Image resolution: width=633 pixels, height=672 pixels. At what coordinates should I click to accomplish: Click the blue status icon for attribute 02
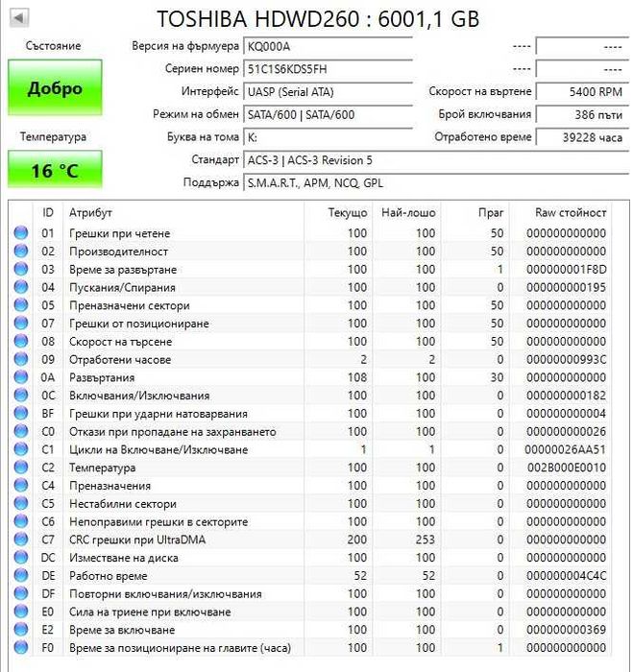pyautogui.click(x=20, y=252)
